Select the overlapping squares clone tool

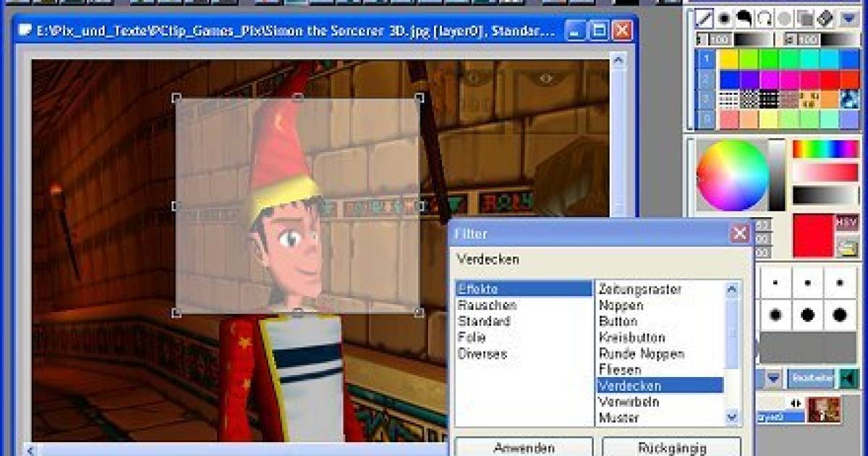click(805, 17)
